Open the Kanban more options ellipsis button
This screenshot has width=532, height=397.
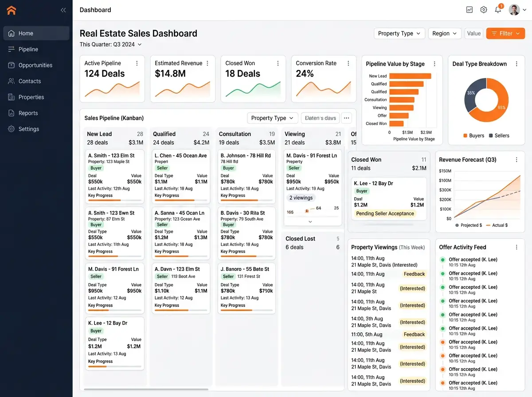347,118
